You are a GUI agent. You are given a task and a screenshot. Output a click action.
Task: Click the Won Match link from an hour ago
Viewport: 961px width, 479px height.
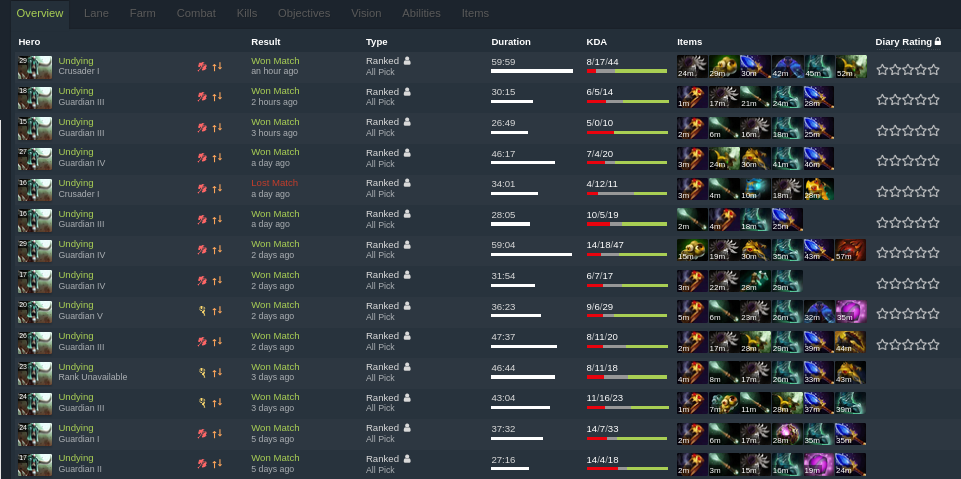(275, 61)
